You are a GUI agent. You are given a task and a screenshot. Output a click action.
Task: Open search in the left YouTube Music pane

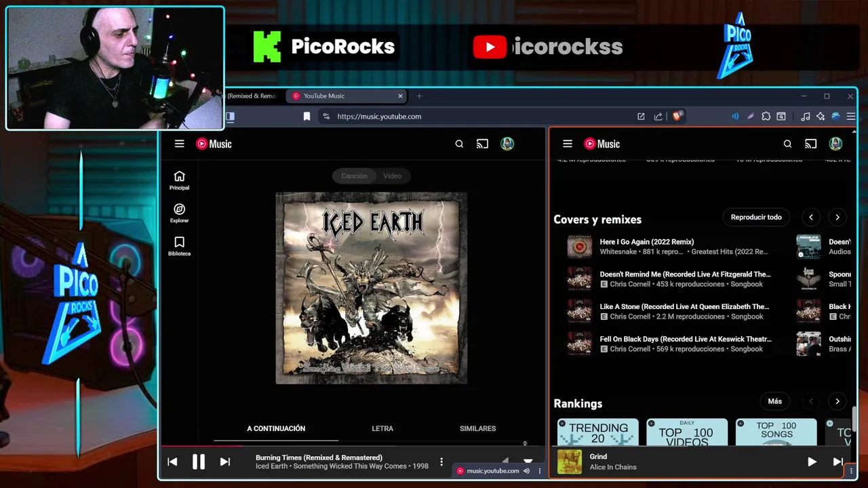[459, 144]
